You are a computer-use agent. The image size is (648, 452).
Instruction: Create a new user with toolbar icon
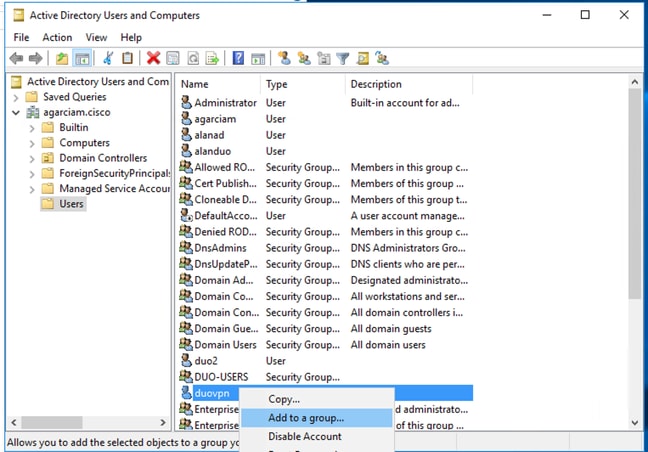point(284,58)
